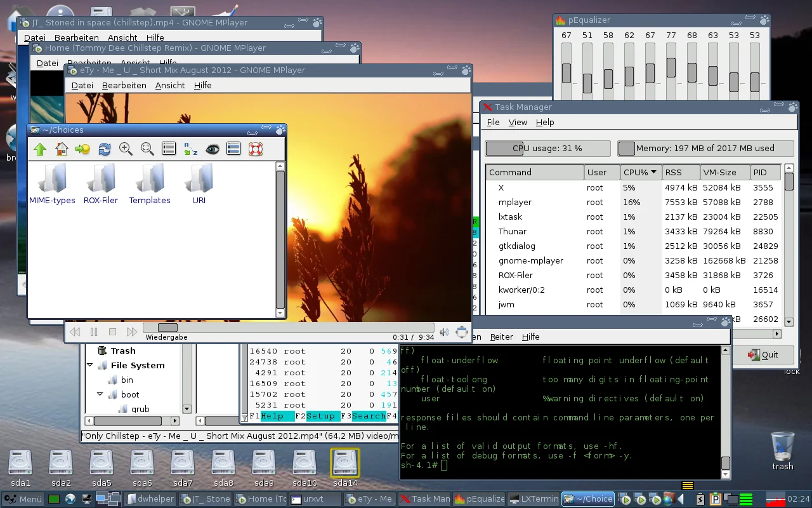
Task: Open Bearbeiten menu in the front MPlayer window
Action: click(124, 85)
